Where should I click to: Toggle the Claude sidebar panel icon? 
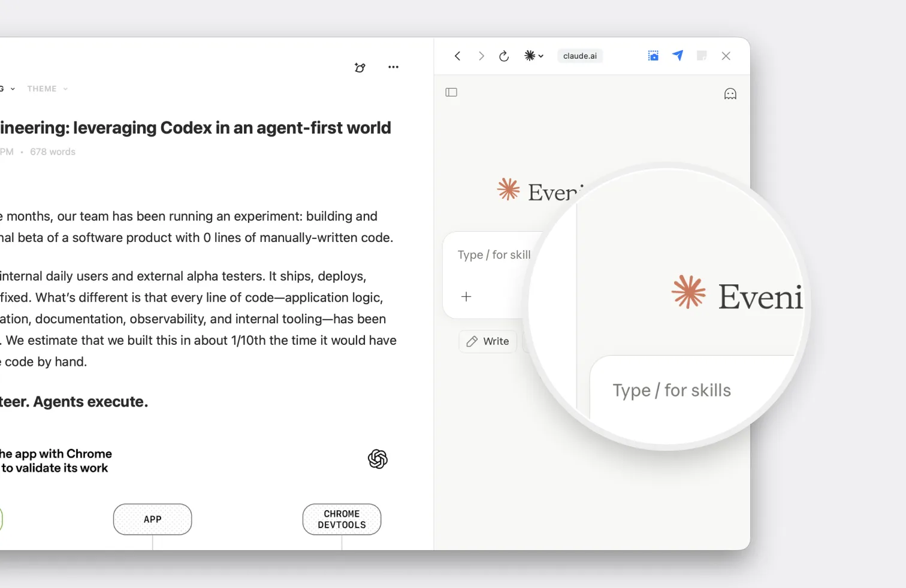pos(451,92)
